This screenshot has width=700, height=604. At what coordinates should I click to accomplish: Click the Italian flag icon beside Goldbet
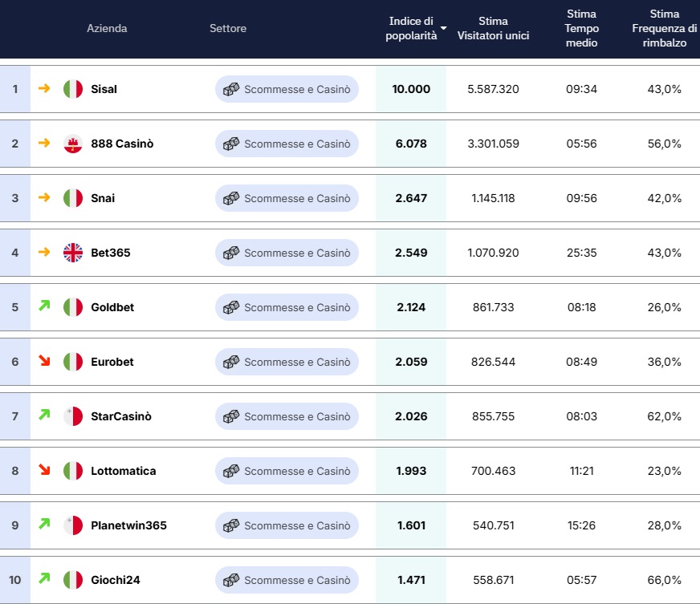(x=73, y=307)
